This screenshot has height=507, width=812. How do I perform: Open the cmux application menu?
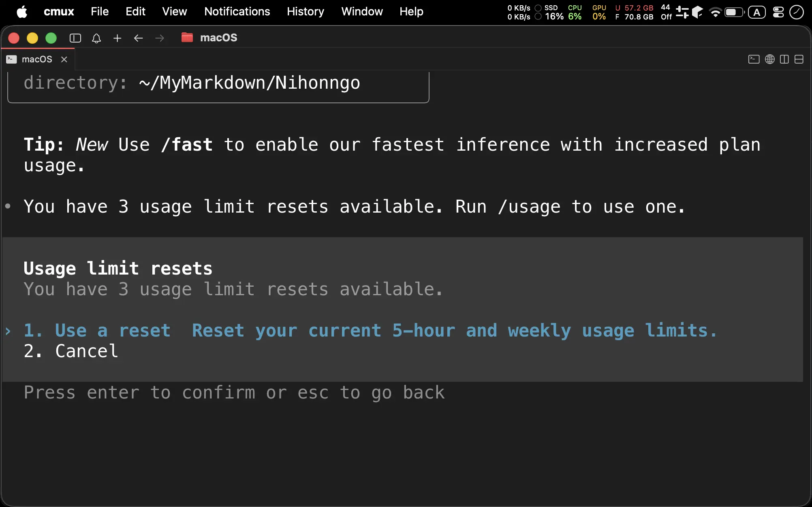pos(59,12)
